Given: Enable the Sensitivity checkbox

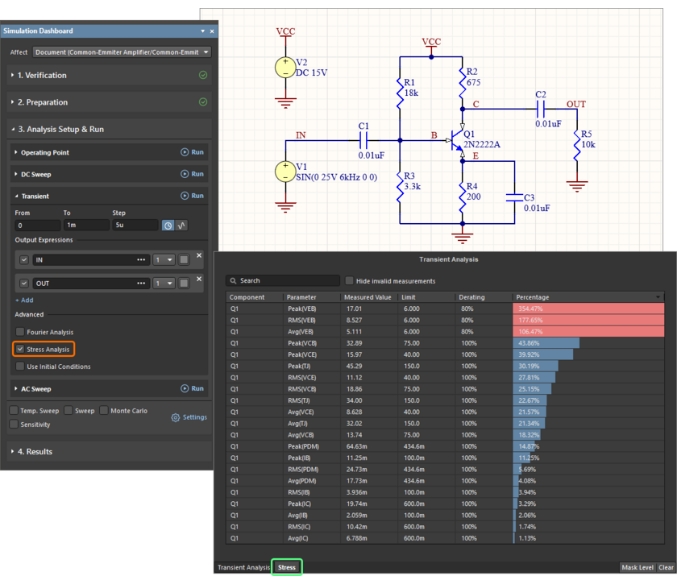Looking at the screenshot, I should pos(14,424).
